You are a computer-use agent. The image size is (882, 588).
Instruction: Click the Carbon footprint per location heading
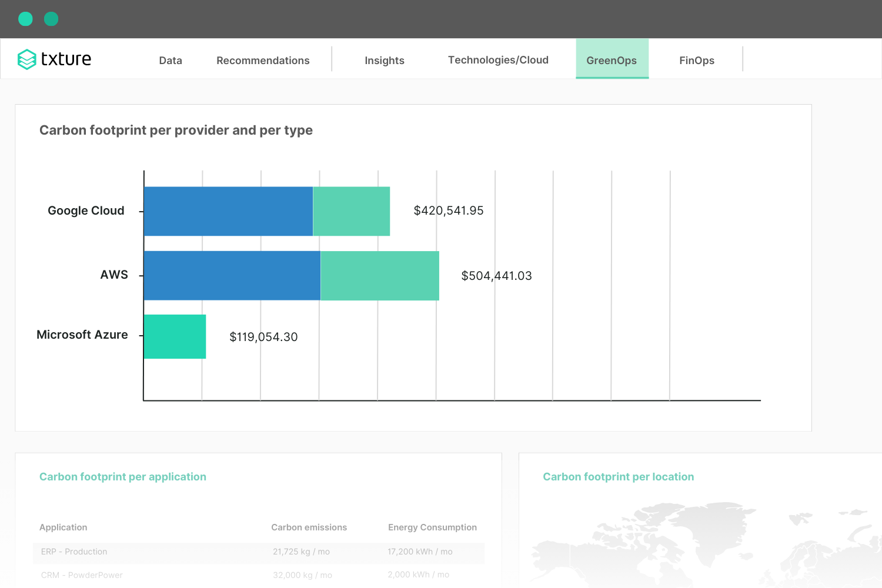click(619, 477)
